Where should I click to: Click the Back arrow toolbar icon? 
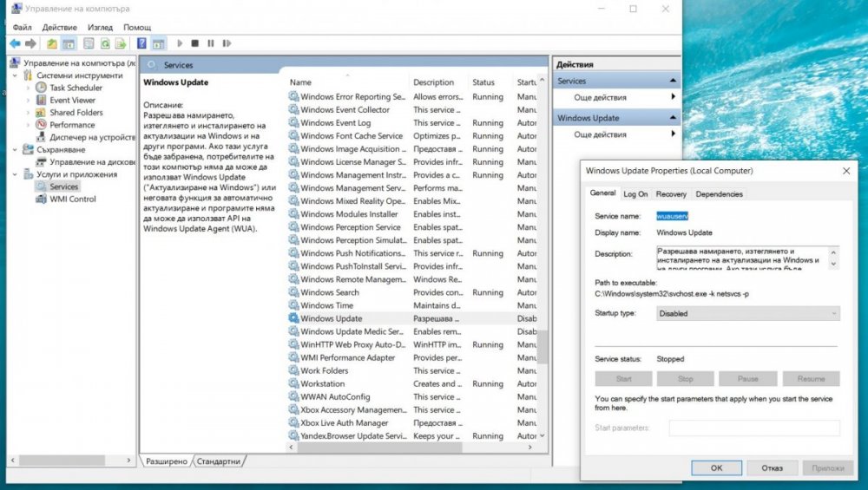[15, 43]
